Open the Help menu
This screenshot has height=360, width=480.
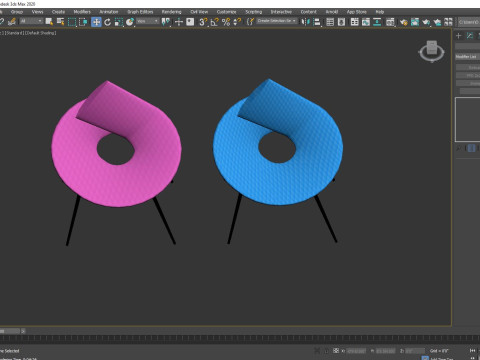[x=380, y=12]
